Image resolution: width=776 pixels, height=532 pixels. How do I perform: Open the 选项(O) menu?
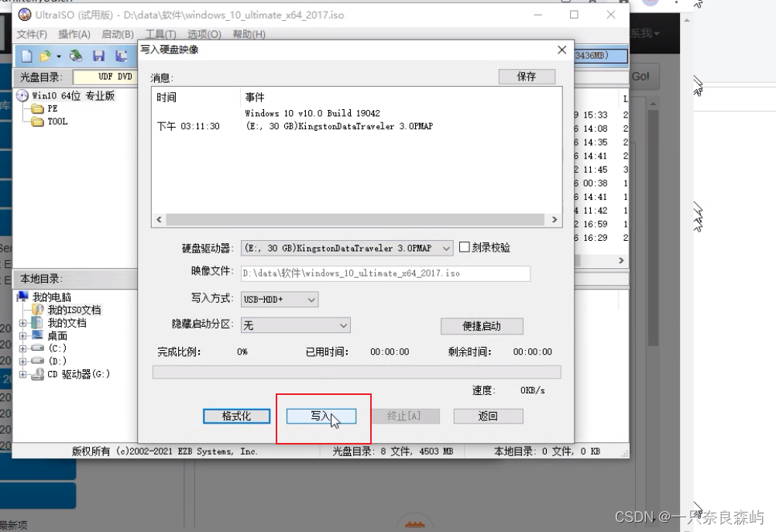pos(204,34)
